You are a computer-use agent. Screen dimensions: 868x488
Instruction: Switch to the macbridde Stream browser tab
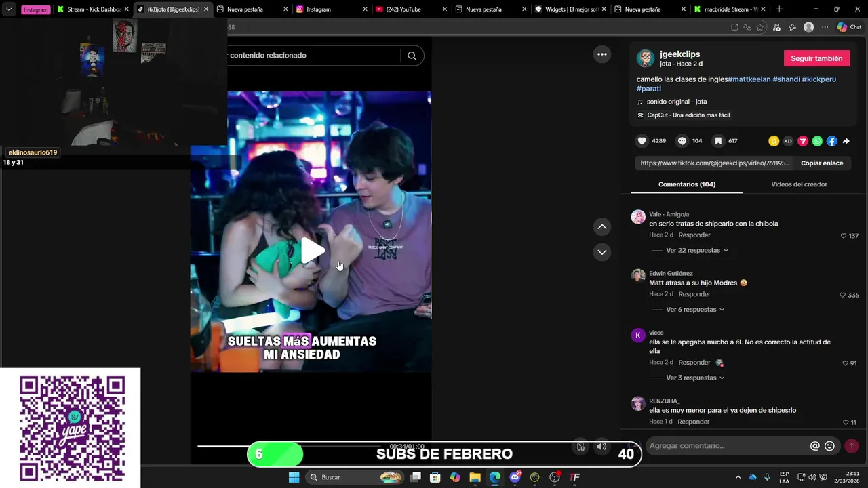(729, 9)
